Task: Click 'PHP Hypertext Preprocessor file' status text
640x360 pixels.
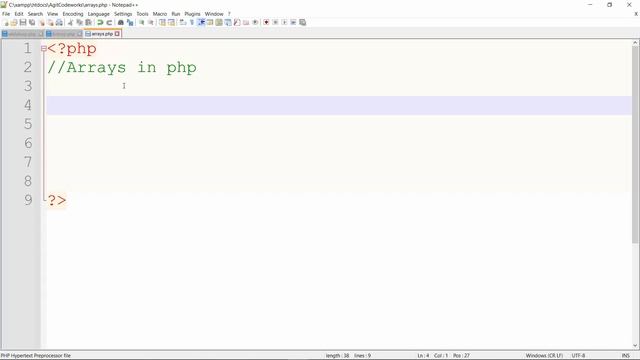Action: click(x=36, y=356)
